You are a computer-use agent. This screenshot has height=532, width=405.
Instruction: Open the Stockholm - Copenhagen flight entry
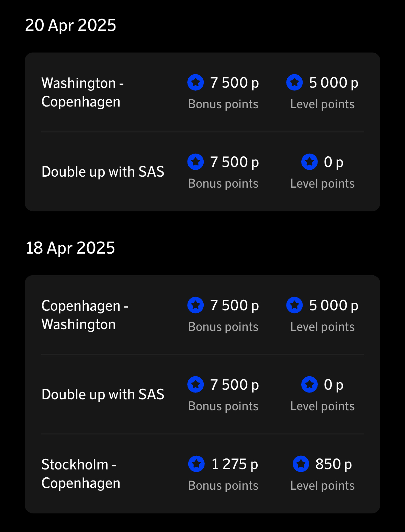81,474
